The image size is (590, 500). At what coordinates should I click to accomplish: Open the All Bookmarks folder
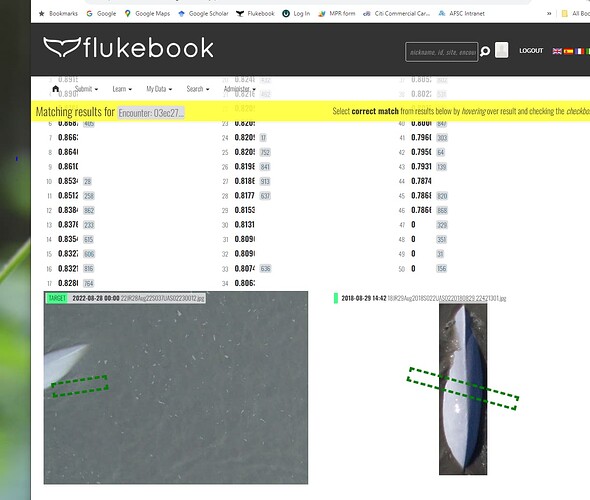click(576, 14)
